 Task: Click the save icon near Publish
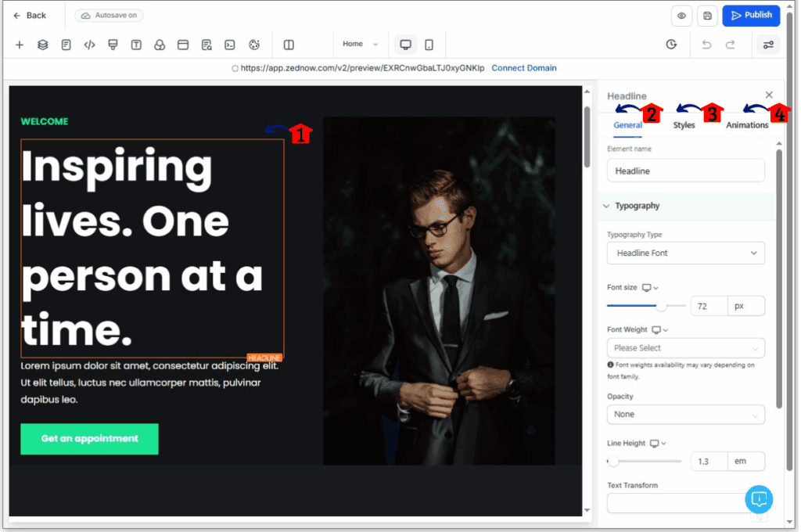point(706,16)
